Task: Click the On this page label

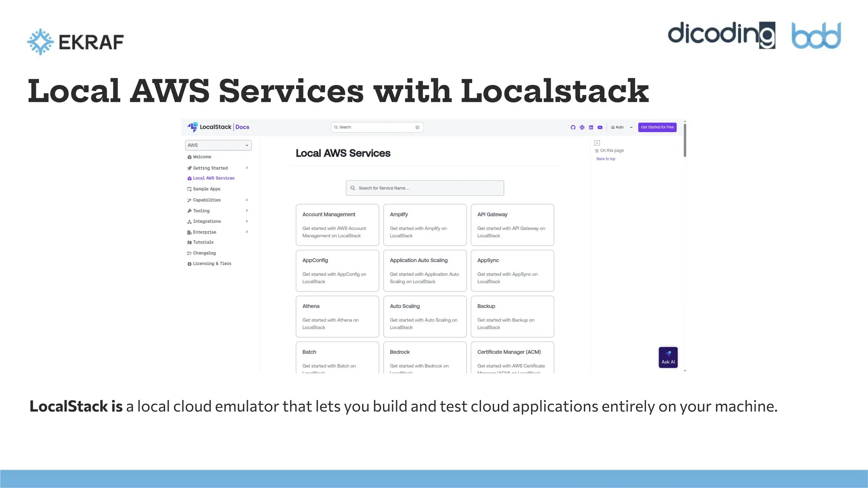Action: [x=612, y=150]
